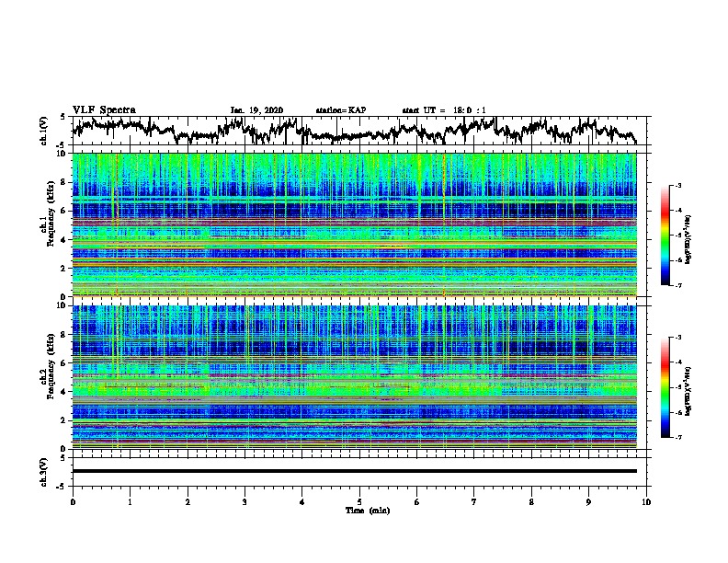Click the thick black ch.3 signal bar
Screen dimensions: 728x563
click(355, 471)
